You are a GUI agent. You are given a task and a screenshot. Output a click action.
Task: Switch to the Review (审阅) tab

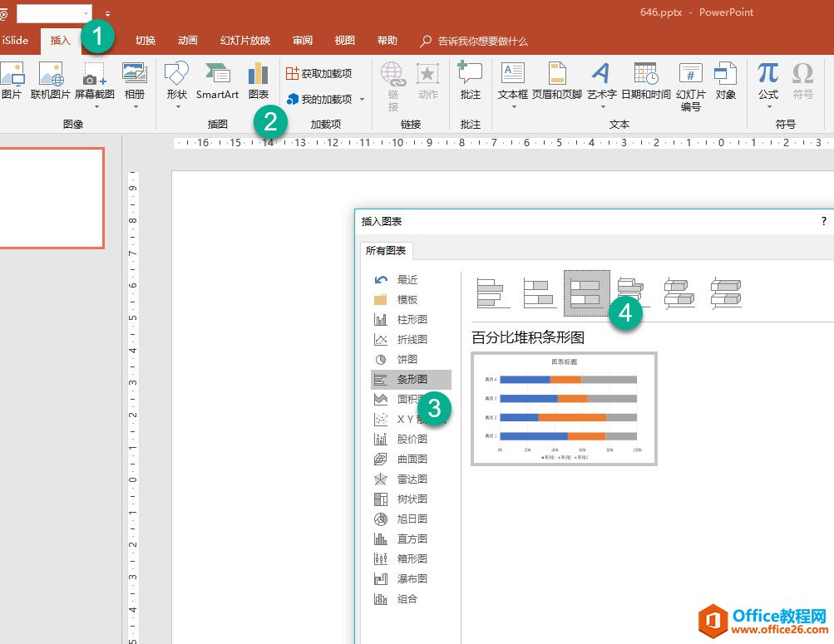pos(302,41)
